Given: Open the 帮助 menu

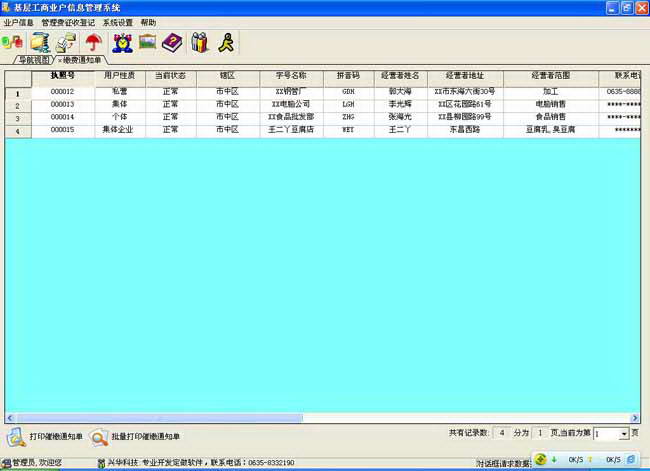Looking at the screenshot, I should 148,23.
